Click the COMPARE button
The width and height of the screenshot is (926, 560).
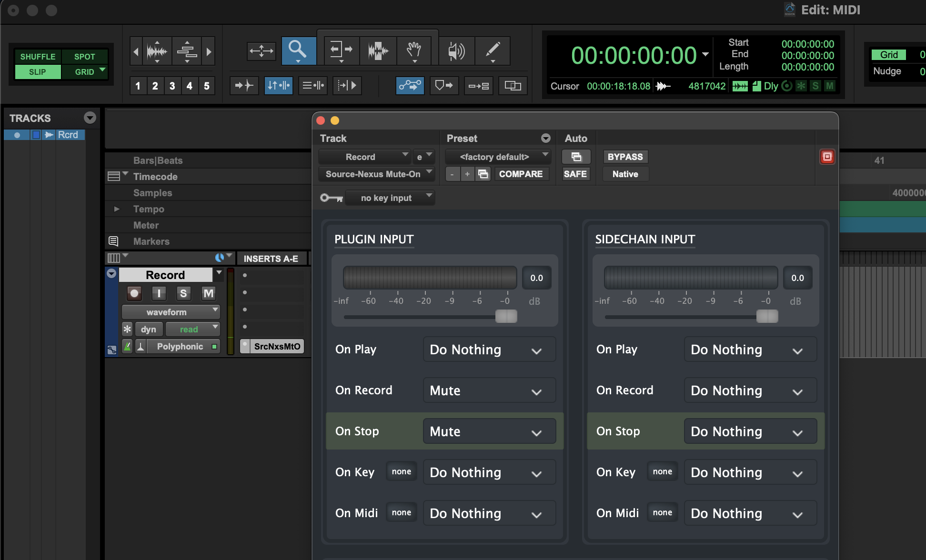coord(521,174)
